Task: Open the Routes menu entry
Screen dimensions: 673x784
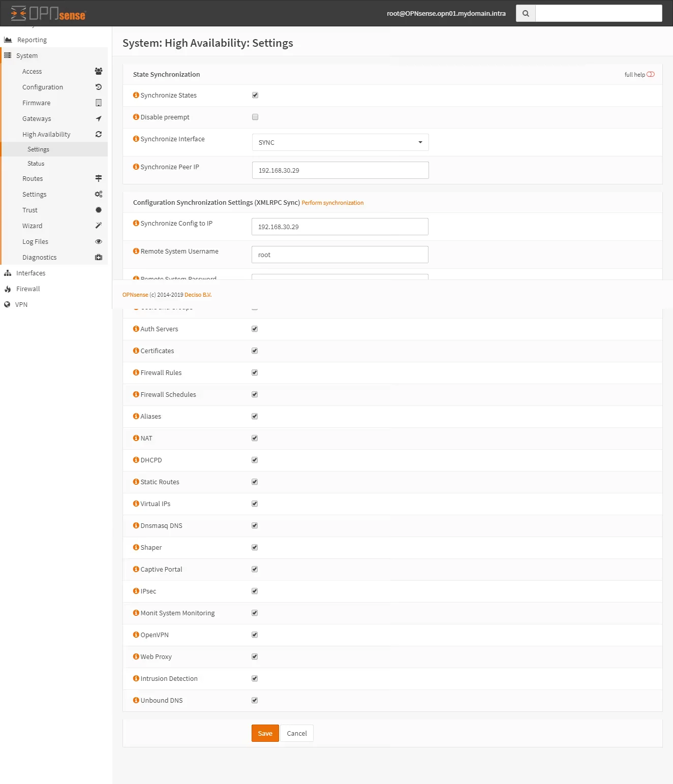Action: pos(33,178)
